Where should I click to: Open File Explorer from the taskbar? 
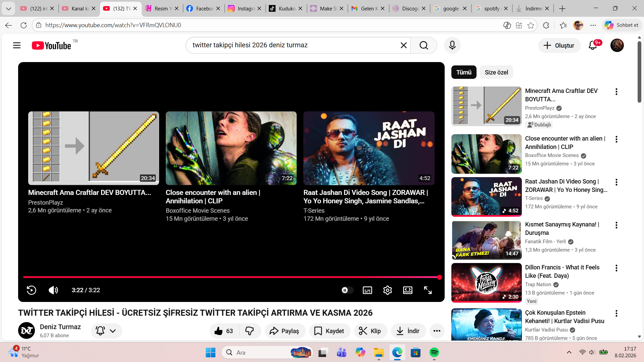(379, 353)
